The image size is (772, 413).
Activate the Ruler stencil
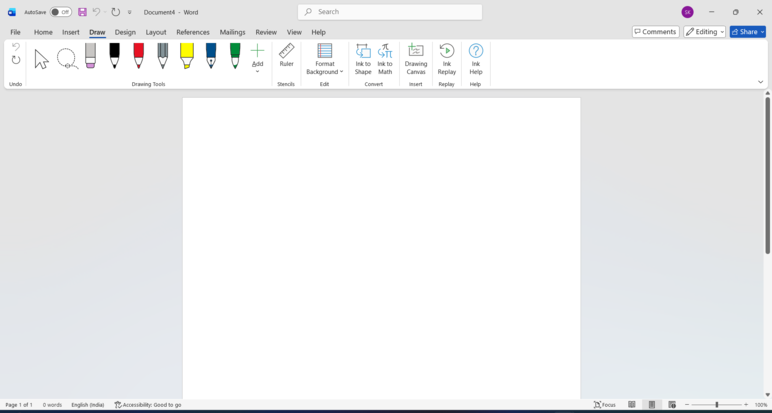(287, 55)
